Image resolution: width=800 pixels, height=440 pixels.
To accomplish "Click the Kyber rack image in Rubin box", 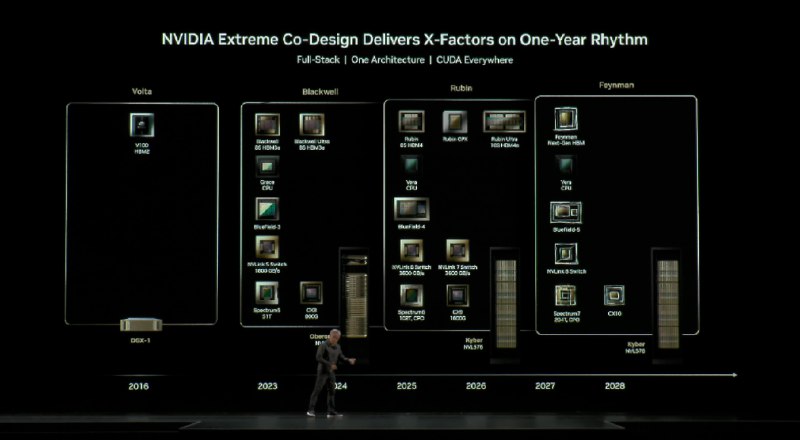I will (x=506, y=304).
